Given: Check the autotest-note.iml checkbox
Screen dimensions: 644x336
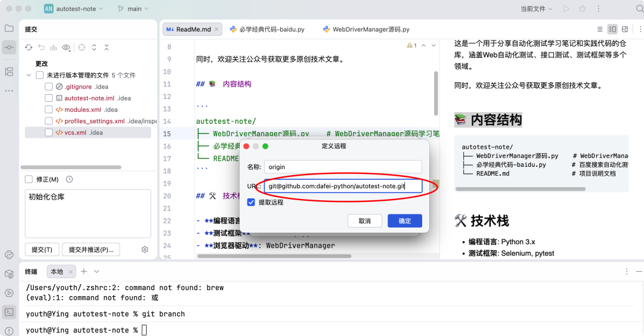Looking at the screenshot, I should pos(48,98).
